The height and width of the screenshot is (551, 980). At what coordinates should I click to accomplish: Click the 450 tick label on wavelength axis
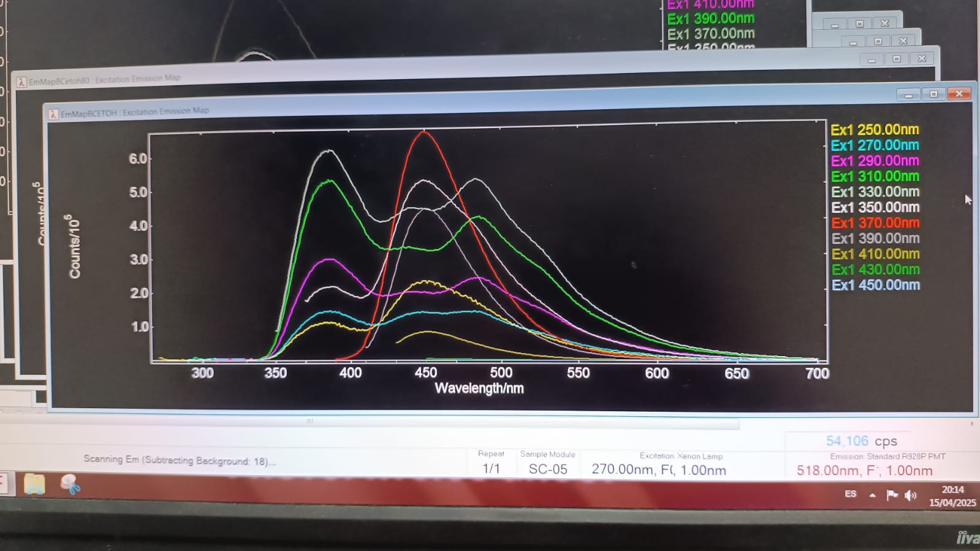(x=425, y=373)
